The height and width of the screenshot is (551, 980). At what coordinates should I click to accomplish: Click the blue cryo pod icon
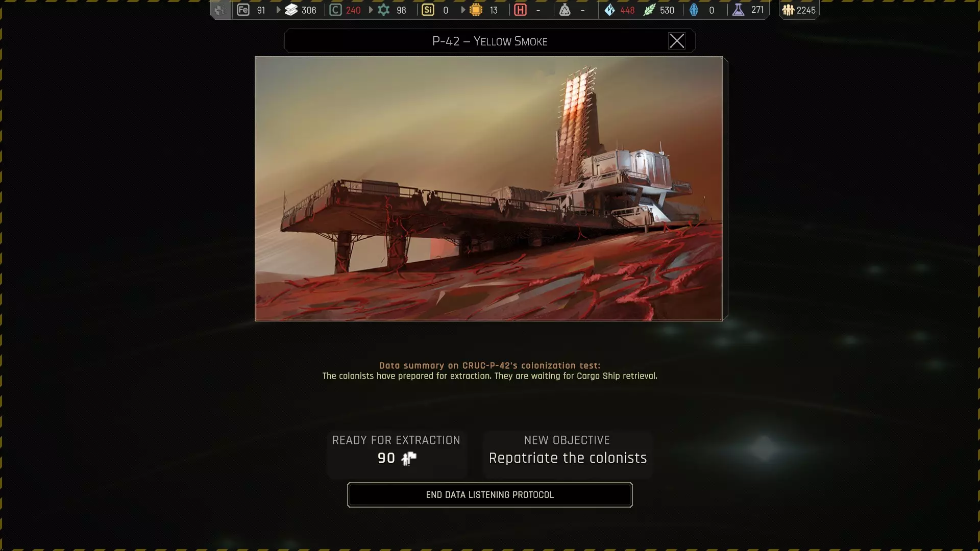point(694,10)
